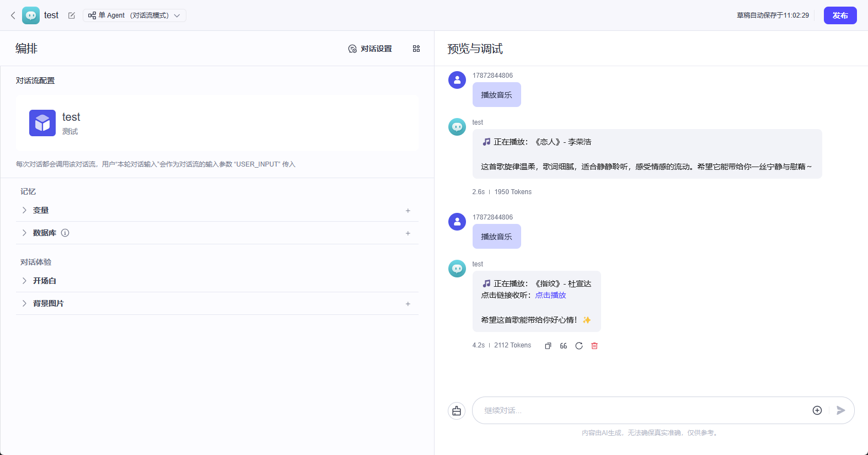
Task: Add a 背景图片 with plus icon
Action: tap(408, 304)
